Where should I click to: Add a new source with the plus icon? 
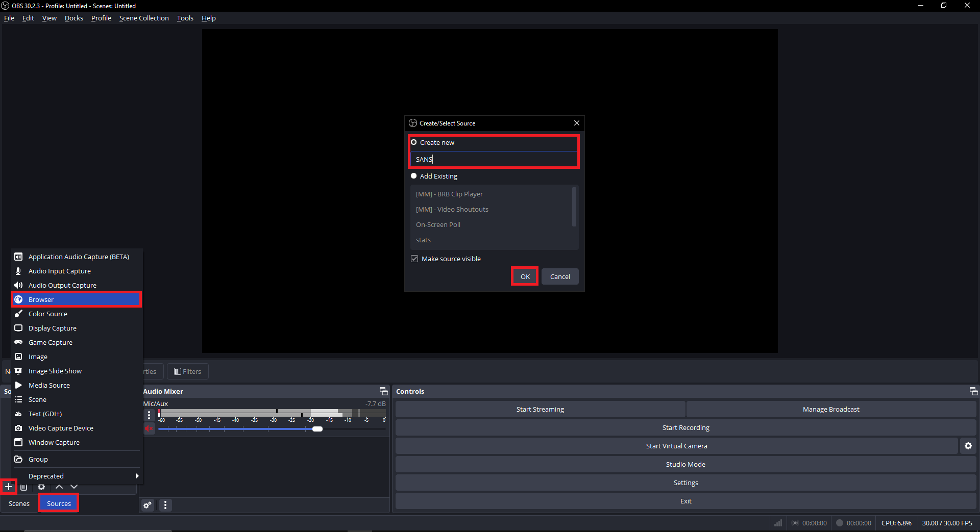8,487
